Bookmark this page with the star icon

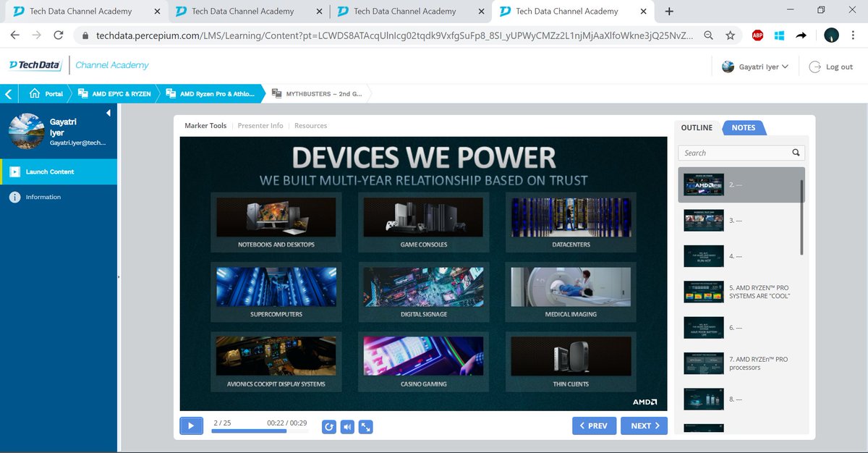pos(730,35)
